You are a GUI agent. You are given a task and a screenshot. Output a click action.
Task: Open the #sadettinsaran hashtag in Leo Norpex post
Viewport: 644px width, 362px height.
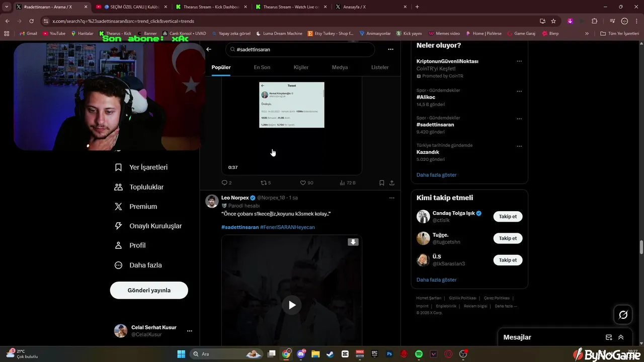click(x=240, y=227)
